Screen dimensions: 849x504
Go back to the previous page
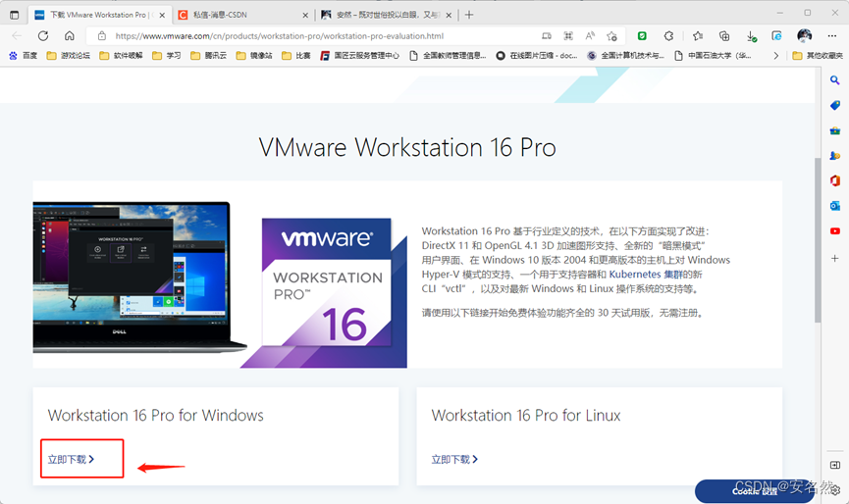point(17,35)
